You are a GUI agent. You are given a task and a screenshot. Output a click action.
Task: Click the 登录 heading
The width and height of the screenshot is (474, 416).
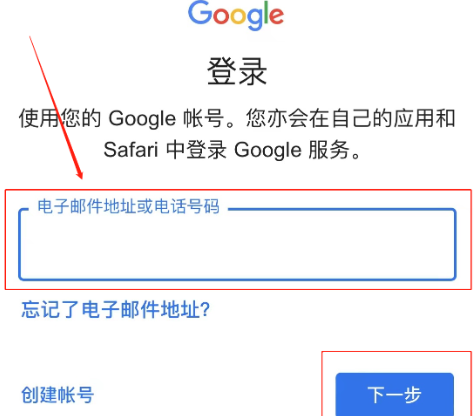pyautogui.click(x=237, y=71)
